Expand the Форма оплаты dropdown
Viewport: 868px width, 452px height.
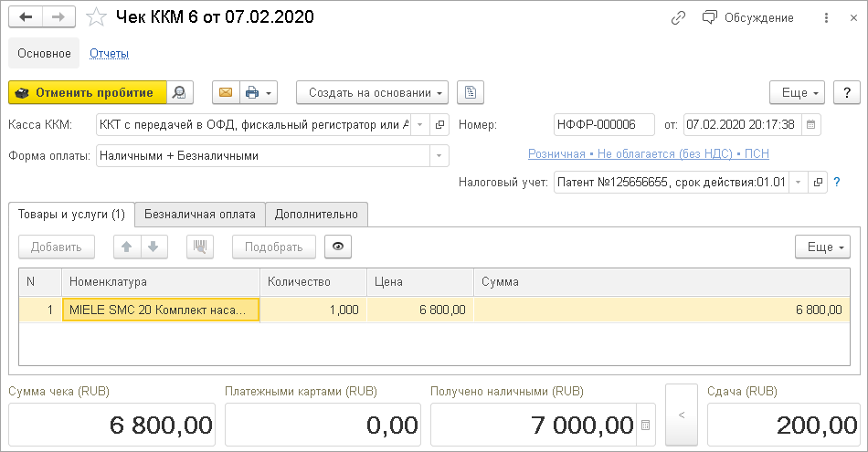(439, 156)
